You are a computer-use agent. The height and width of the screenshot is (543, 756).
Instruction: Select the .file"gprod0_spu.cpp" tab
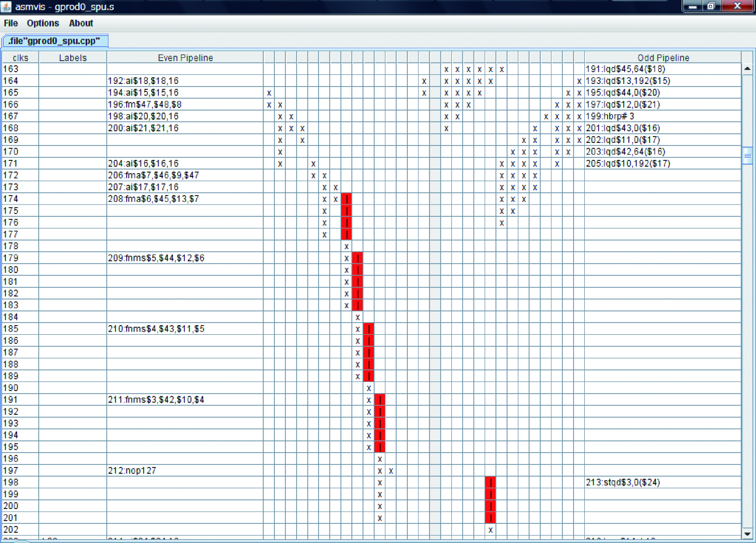(55, 41)
